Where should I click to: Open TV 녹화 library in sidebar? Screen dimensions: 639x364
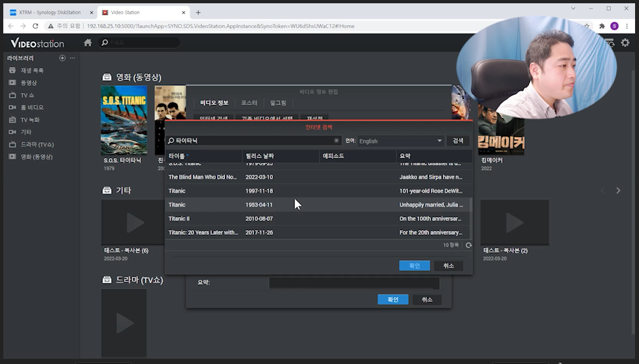[x=30, y=119]
